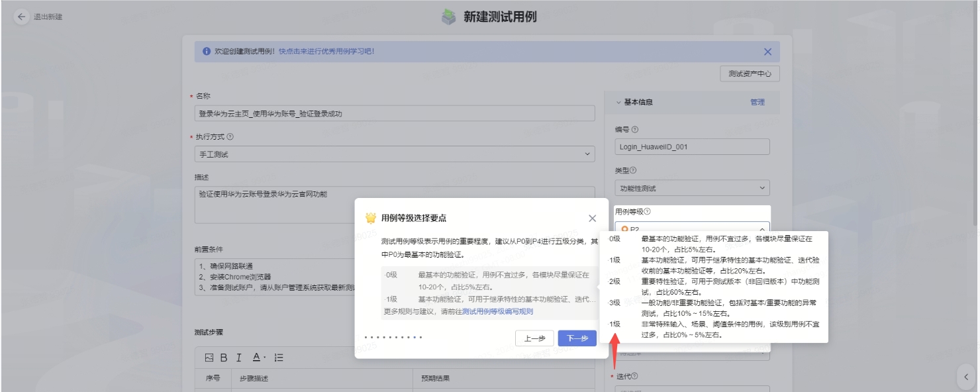980x392 pixels.
Task: Click help icon next to 执行方式
Action: coord(230,137)
